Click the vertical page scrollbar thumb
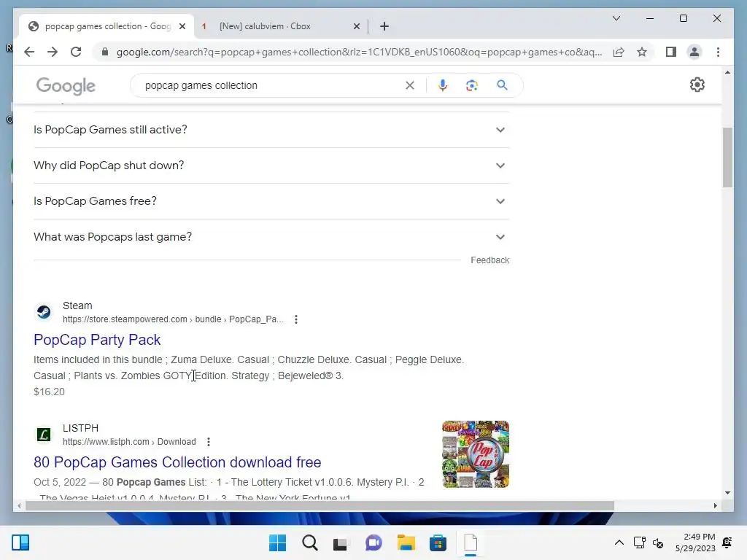The width and height of the screenshot is (747, 560). (727, 157)
